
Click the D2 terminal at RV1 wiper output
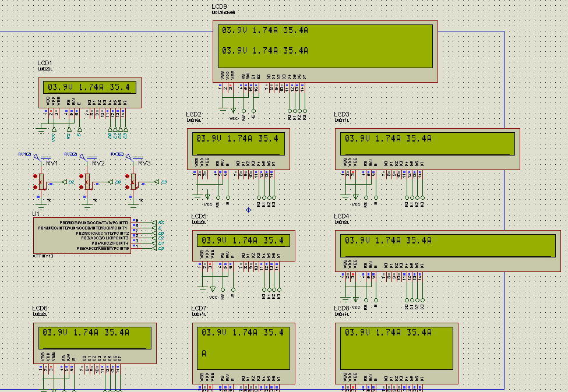pos(71,182)
